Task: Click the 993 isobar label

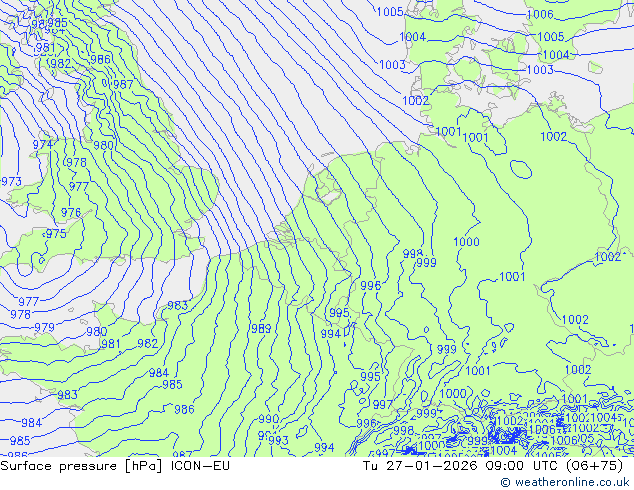Action: point(278,440)
